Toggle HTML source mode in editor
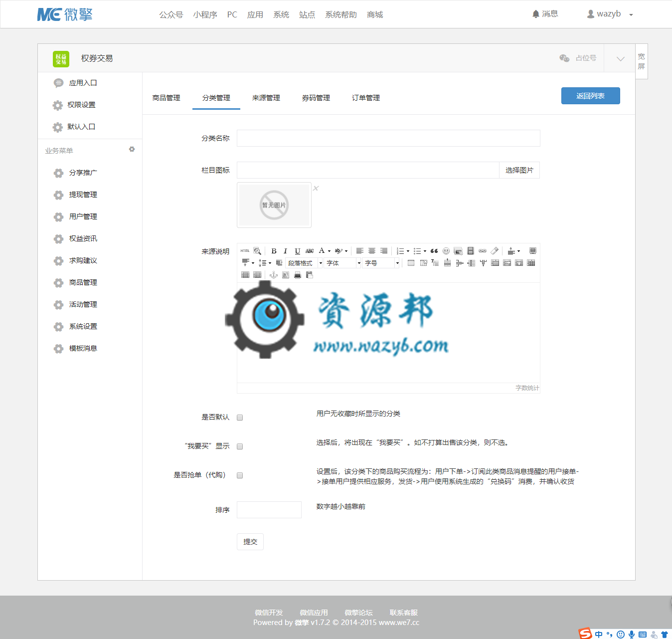672x639 pixels. [245, 251]
